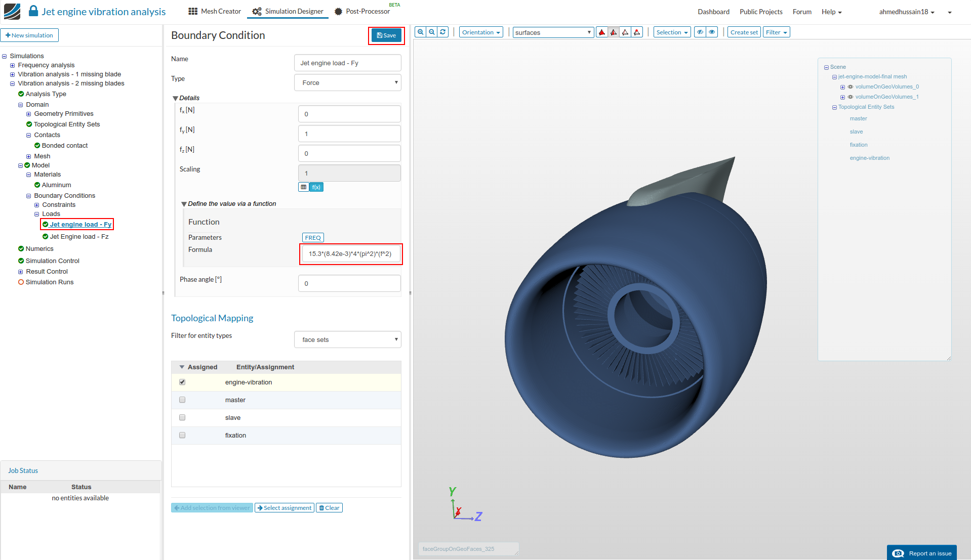
Task: Click the Select assignment button
Action: pos(285,508)
